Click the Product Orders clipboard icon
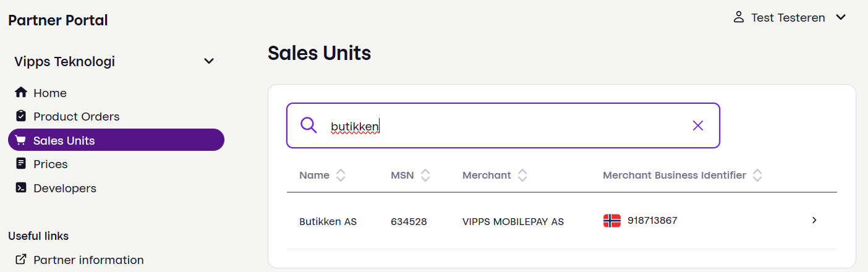Image resolution: width=868 pixels, height=272 pixels. [21, 116]
